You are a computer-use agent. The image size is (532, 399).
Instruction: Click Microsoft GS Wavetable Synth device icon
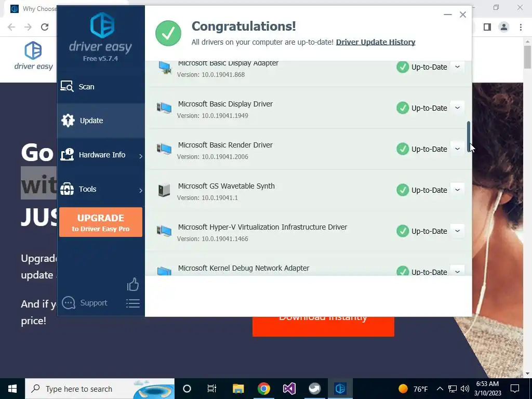[x=164, y=190]
